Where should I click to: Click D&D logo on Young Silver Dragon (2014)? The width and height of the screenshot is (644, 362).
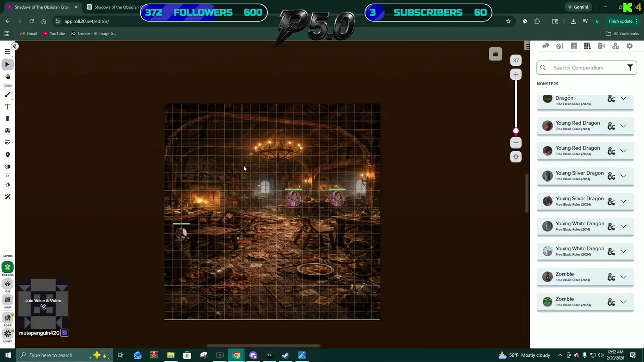coord(611,176)
